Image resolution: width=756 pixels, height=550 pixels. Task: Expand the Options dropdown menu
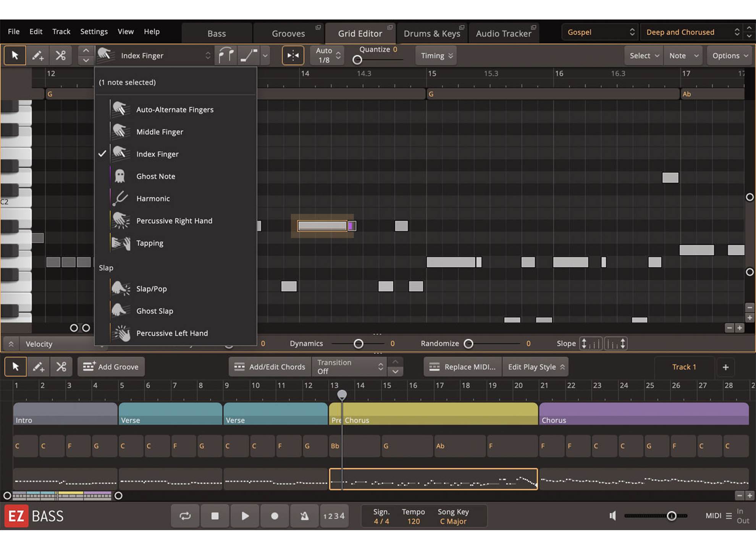(x=730, y=56)
